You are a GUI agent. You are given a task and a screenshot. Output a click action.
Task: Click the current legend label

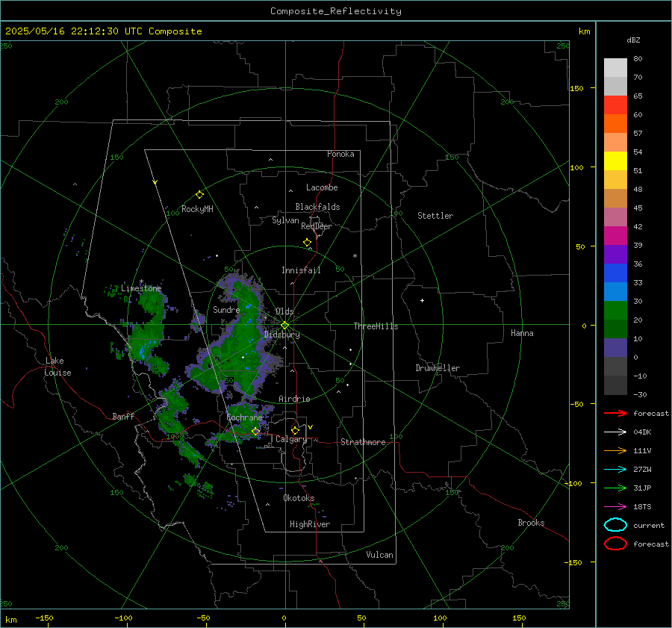[x=649, y=525]
